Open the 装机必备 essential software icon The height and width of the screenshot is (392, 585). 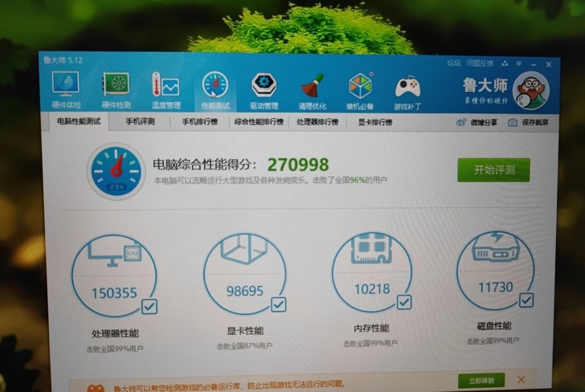tap(360, 91)
